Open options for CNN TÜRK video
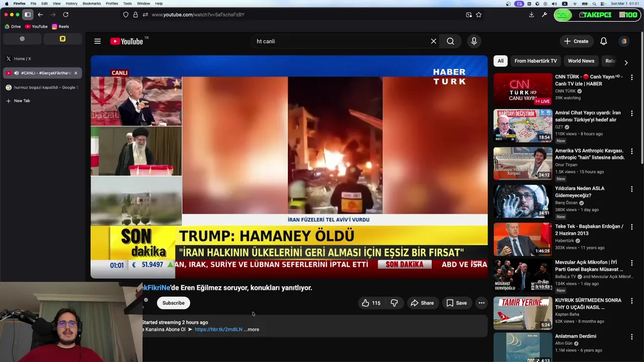This screenshot has width=644, height=362. [631, 77]
